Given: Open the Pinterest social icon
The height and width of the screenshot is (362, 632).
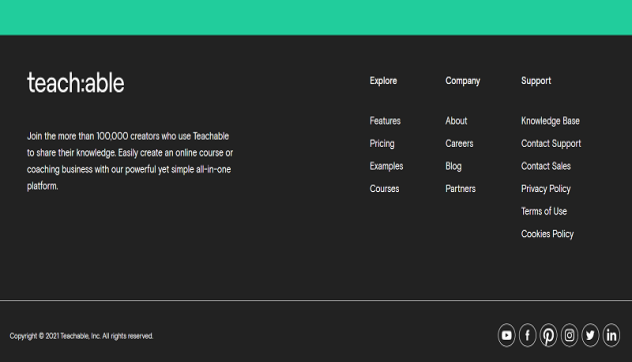Looking at the screenshot, I should tap(548, 335).
